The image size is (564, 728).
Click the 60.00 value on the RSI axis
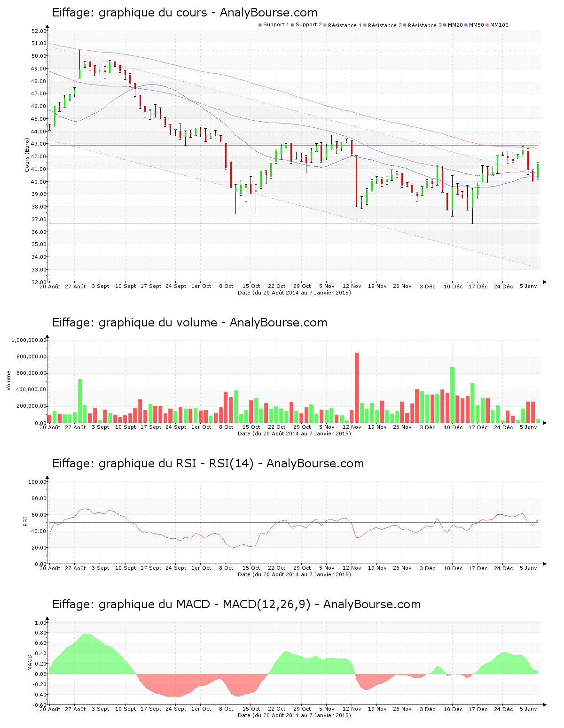(39, 515)
